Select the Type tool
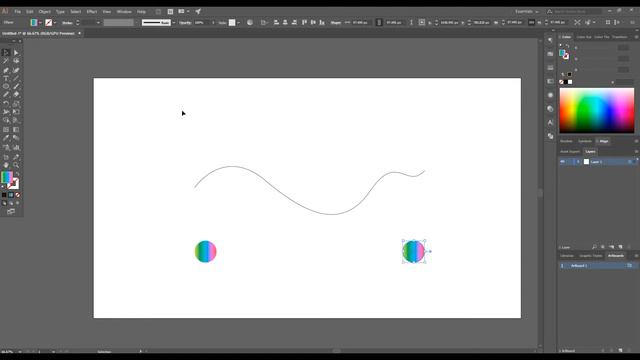Screen dimensions: 640x360 click(x=6, y=78)
